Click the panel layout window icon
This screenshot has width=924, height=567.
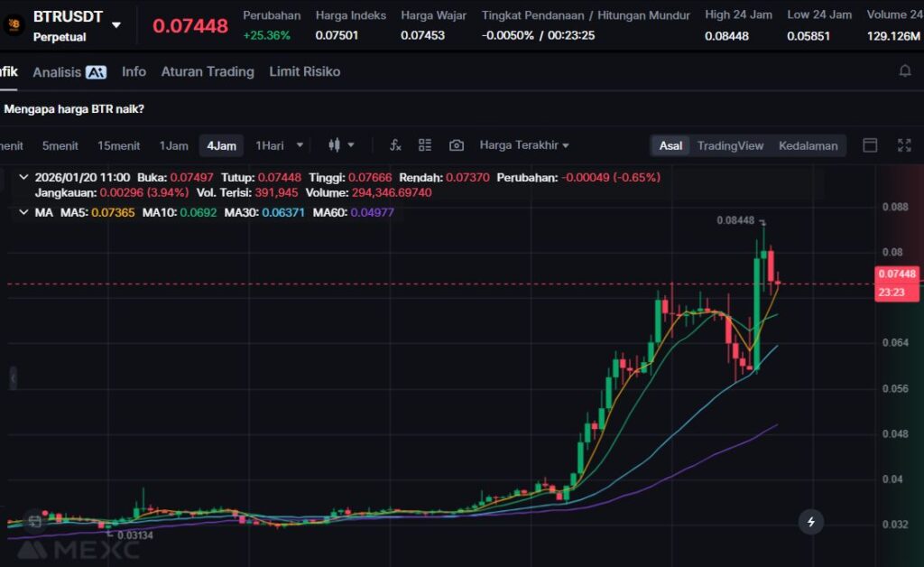tap(871, 145)
